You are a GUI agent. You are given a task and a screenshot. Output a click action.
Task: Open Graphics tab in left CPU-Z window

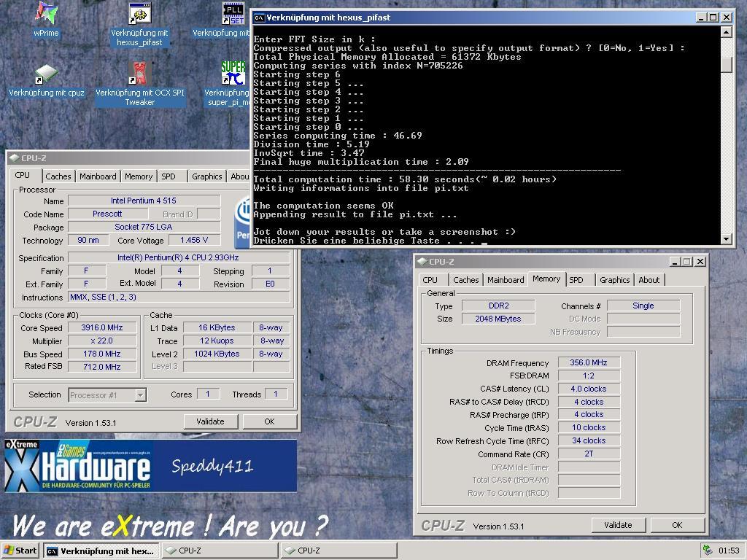[x=206, y=176]
